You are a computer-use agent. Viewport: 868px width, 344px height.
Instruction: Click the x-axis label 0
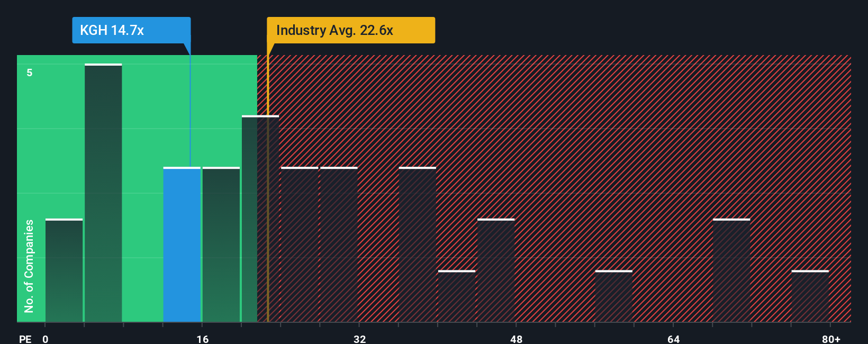tap(46, 339)
